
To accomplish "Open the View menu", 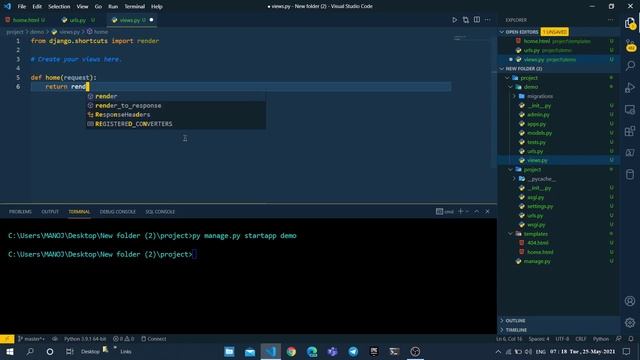I will (x=82, y=7).
